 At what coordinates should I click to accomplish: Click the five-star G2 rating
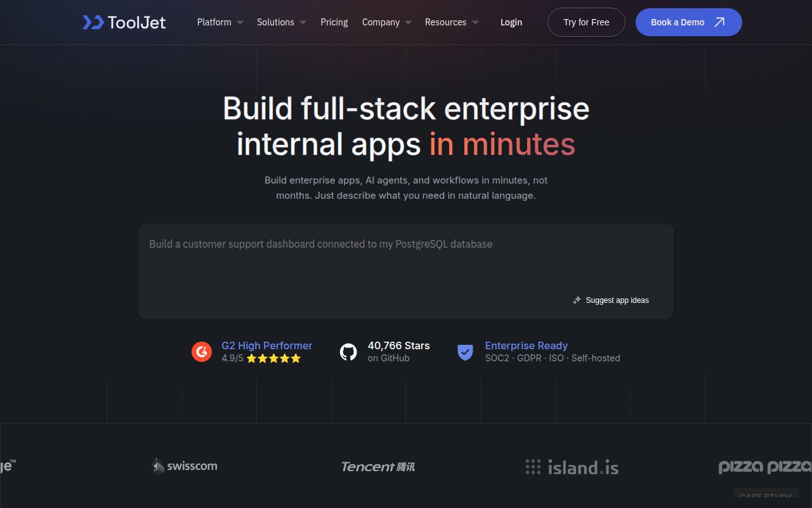pos(273,358)
